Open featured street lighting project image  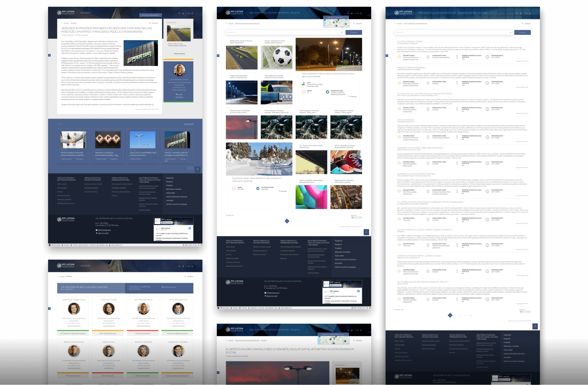pos(329,54)
